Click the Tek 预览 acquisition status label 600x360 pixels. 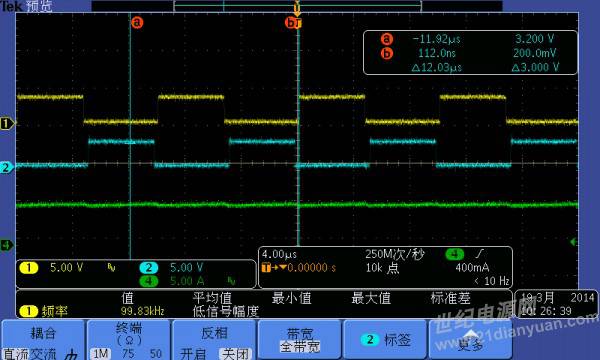click(26, 6)
